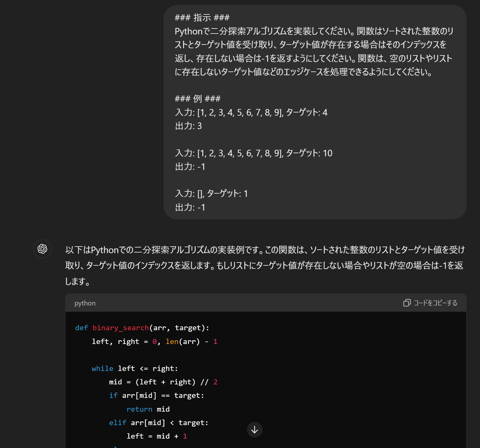The image size is (480, 448).
Task: Click the example input with ターゲット: 4
Action: pos(251,112)
